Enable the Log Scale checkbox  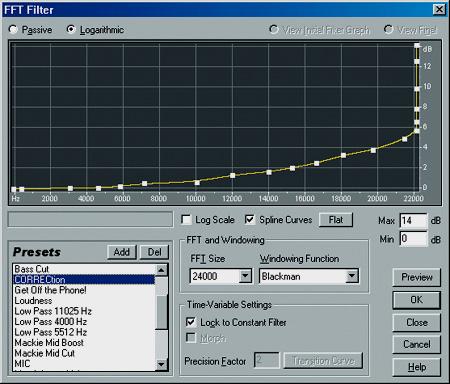(x=186, y=220)
